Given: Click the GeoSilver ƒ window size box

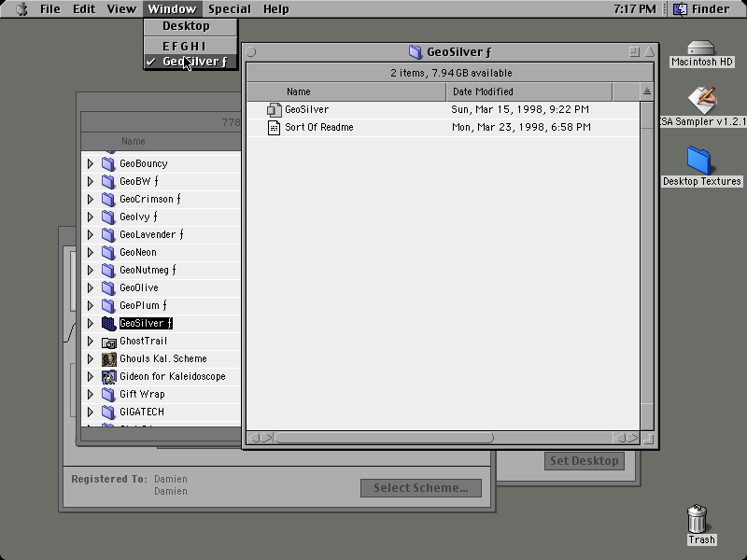Looking at the screenshot, I should tap(647, 438).
